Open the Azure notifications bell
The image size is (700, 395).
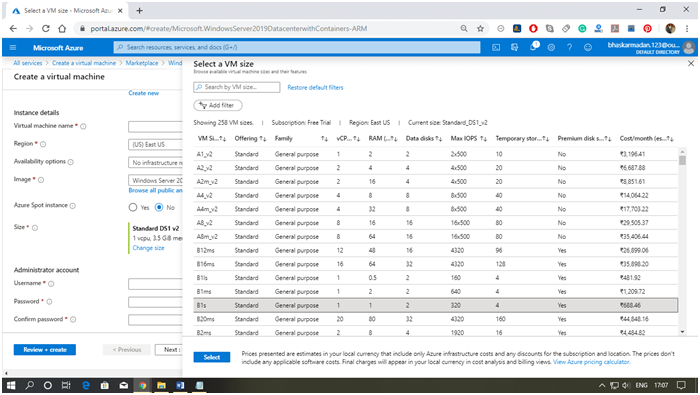[x=533, y=47]
